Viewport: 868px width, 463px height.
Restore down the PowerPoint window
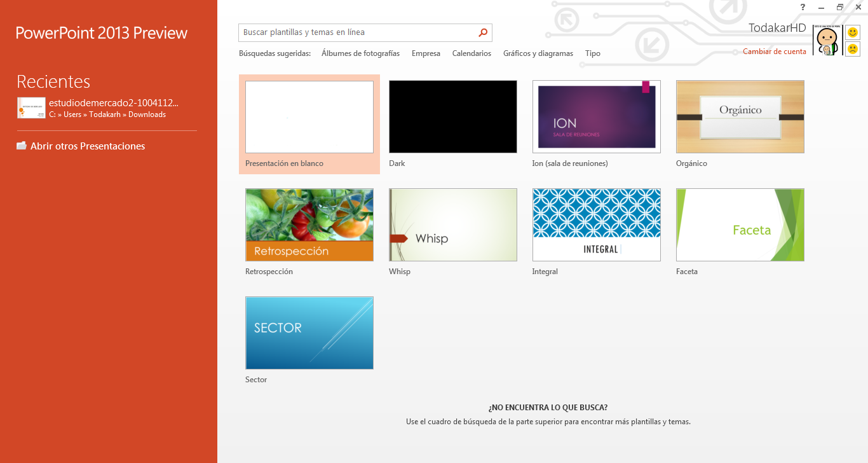(839, 7)
